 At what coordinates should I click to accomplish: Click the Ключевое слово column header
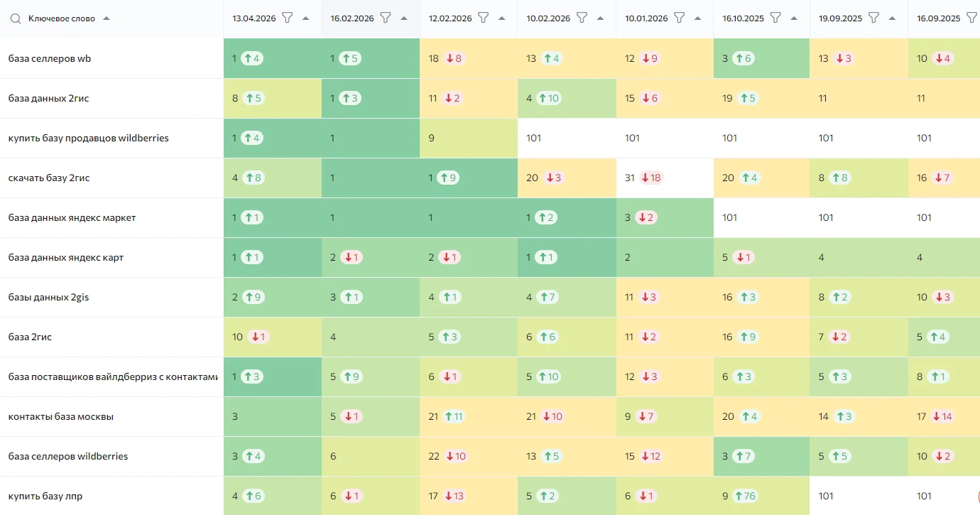tap(62, 18)
